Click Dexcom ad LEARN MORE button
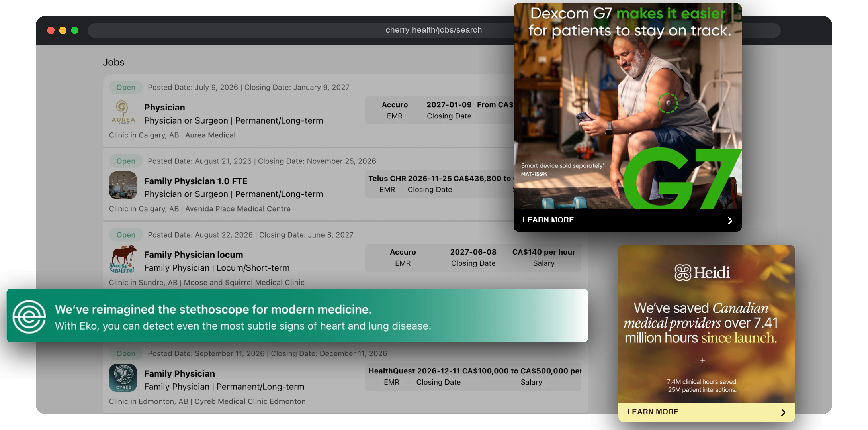This screenshot has height=430, width=868. 628,220
